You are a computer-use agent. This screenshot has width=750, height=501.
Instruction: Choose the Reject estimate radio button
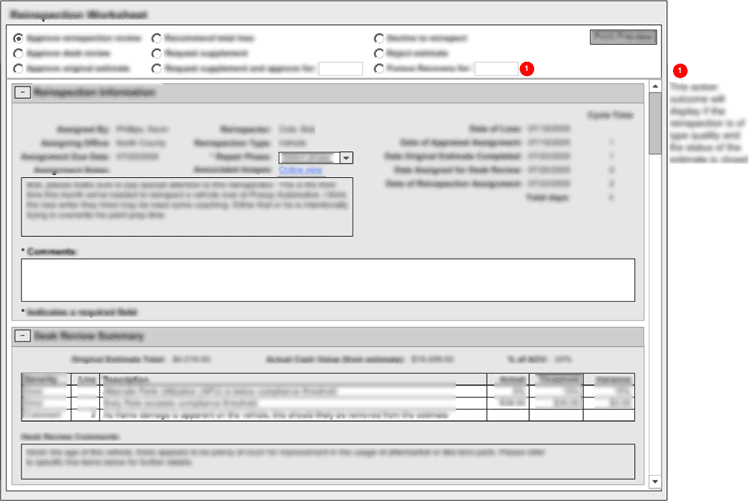pos(379,53)
